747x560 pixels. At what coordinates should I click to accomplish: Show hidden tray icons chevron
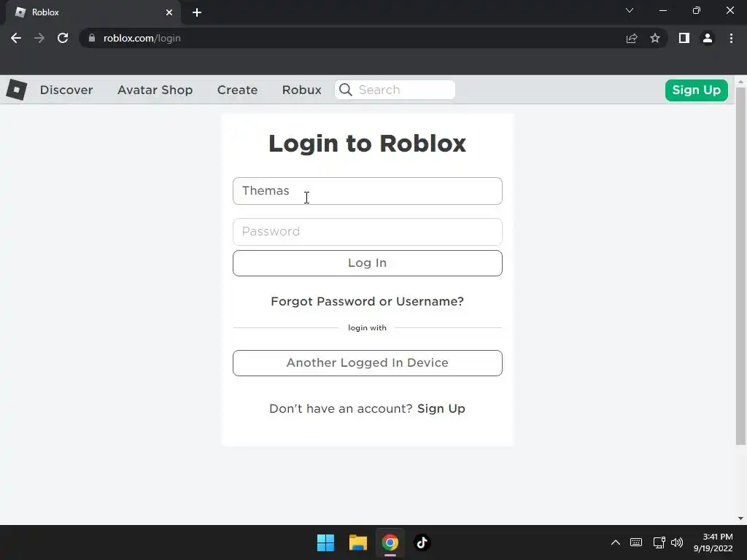(x=616, y=542)
